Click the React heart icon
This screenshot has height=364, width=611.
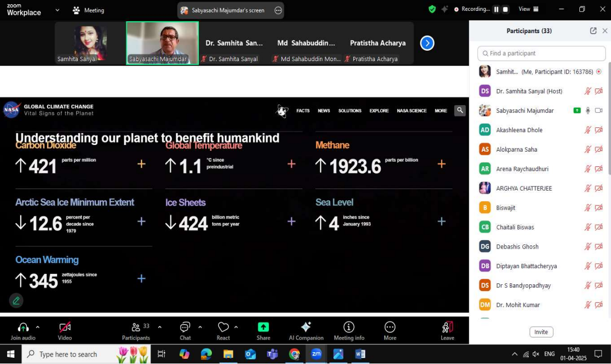point(223,327)
